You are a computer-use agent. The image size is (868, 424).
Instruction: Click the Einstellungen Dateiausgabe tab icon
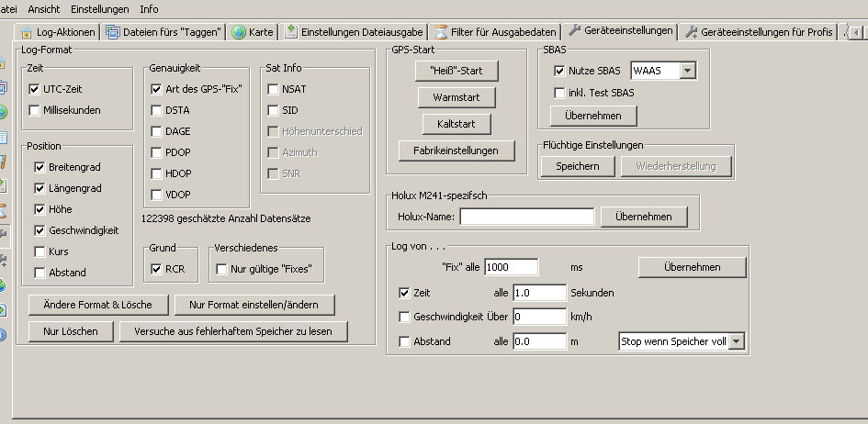tap(291, 32)
